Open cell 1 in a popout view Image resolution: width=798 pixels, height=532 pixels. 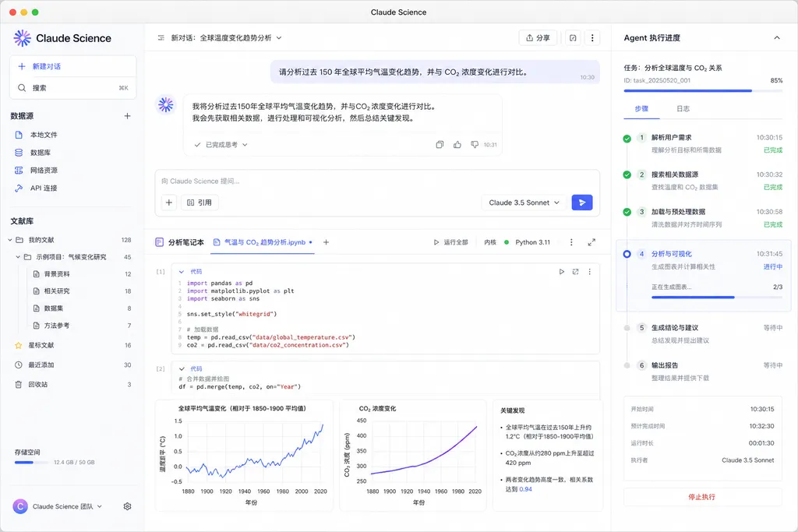pyautogui.click(x=576, y=272)
